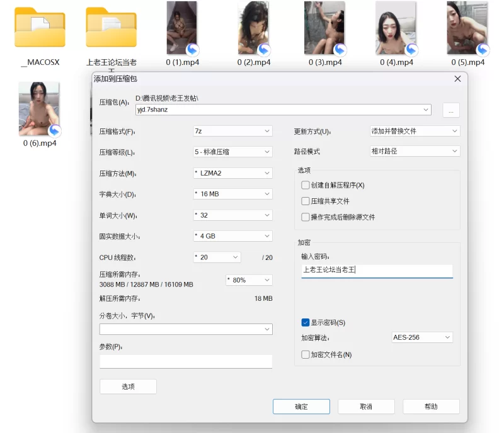Select the file 0 (6).mp4

pos(39,109)
